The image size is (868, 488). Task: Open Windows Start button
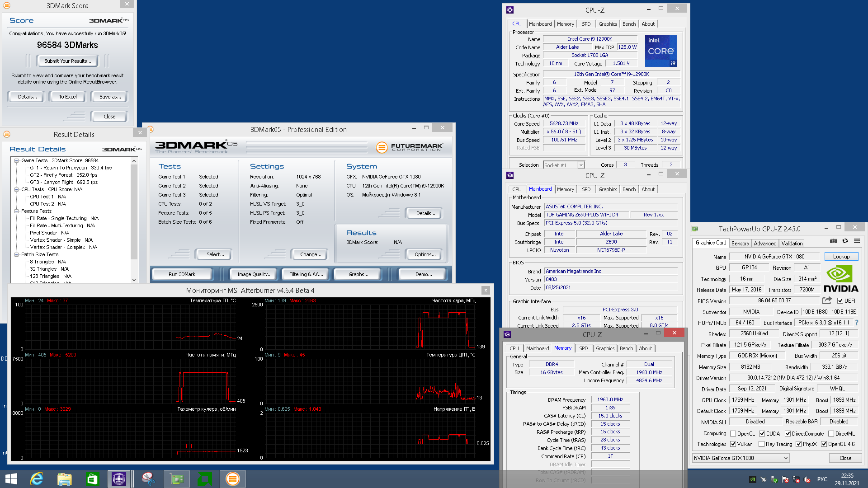(x=11, y=479)
